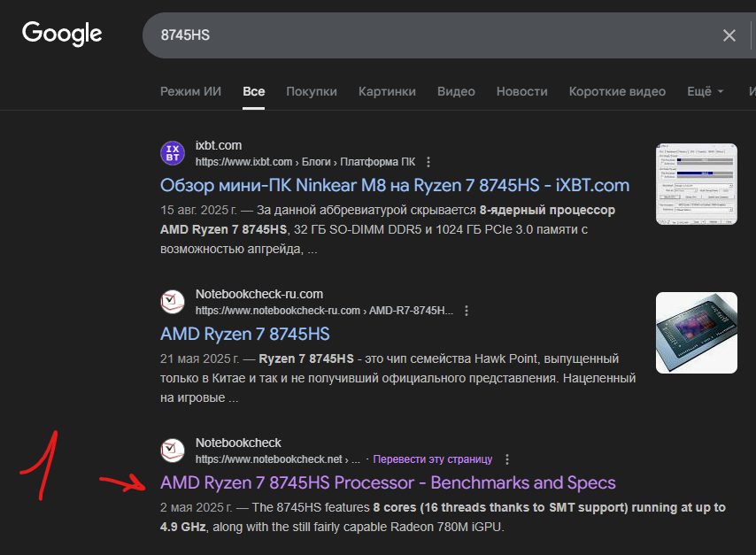Click the Google logo

pyautogui.click(x=62, y=34)
